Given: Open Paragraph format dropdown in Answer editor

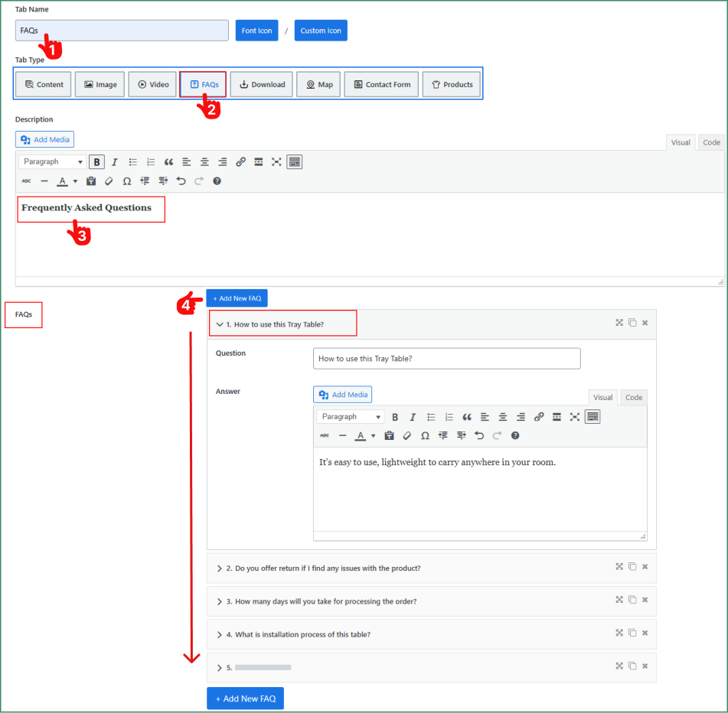Looking at the screenshot, I should pyautogui.click(x=351, y=417).
